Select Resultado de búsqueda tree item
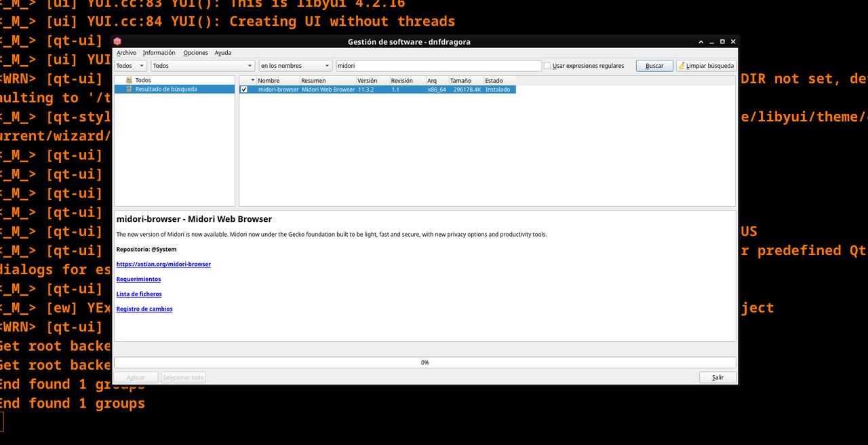The width and height of the screenshot is (868, 445). (166, 89)
